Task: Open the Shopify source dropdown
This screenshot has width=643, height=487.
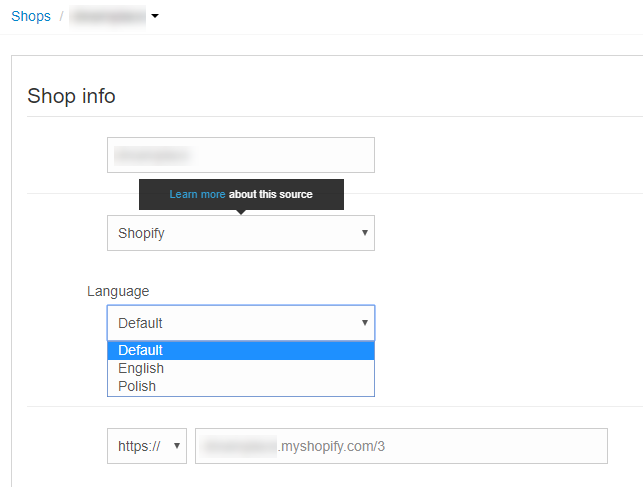Action: (241, 233)
